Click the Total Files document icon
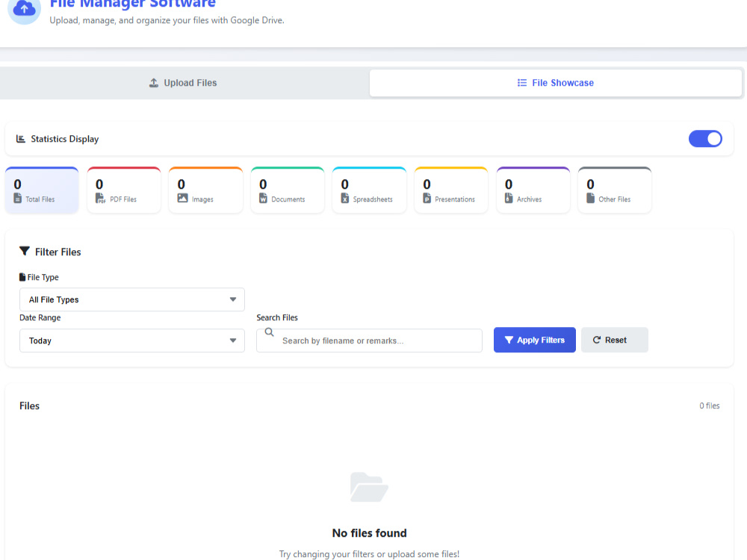The image size is (747, 560). [x=18, y=198]
